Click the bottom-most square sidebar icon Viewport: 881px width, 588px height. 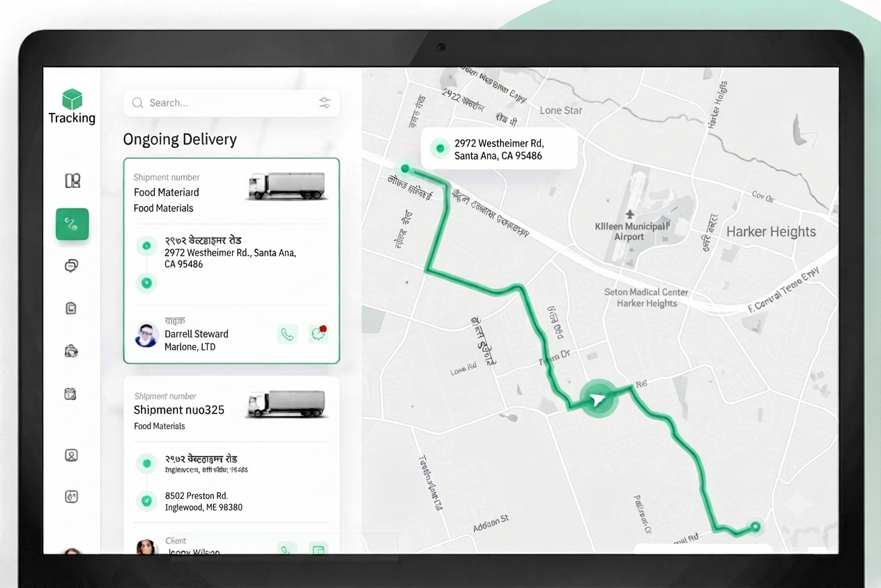point(71,497)
